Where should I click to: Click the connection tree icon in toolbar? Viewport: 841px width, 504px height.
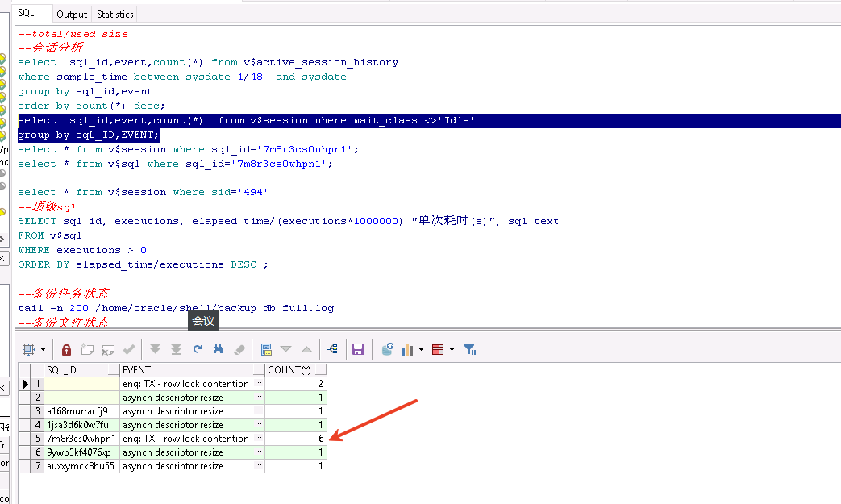pyautogui.click(x=331, y=349)
